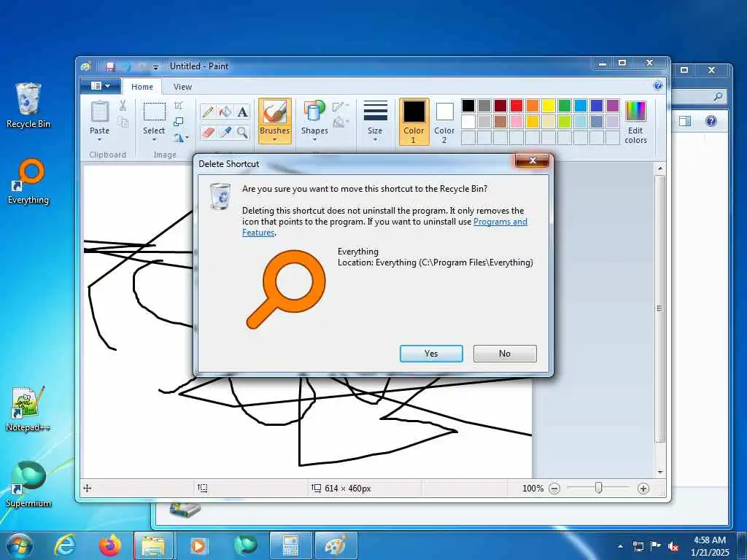Screen dimensions: 747x560
Task: Click the Windows Start orb
Action: (x=20, y=545)
